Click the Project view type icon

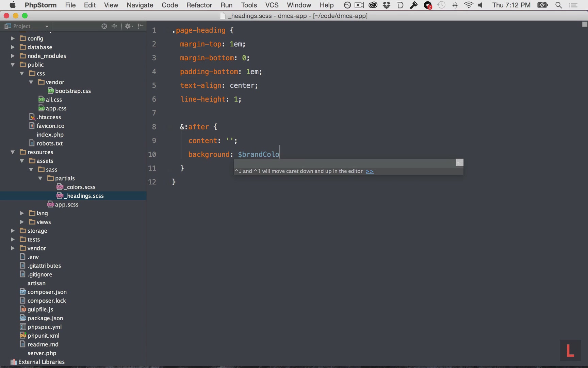[x=7, y=26]
